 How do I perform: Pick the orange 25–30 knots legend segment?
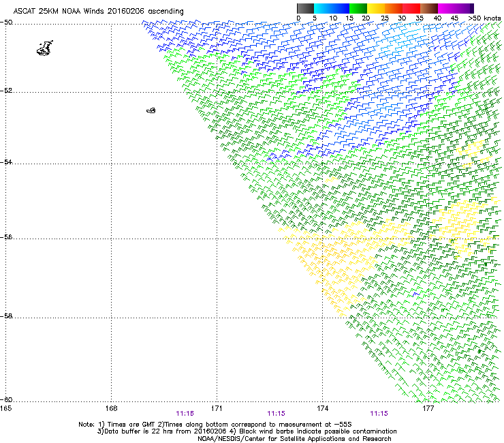(394, 8)
